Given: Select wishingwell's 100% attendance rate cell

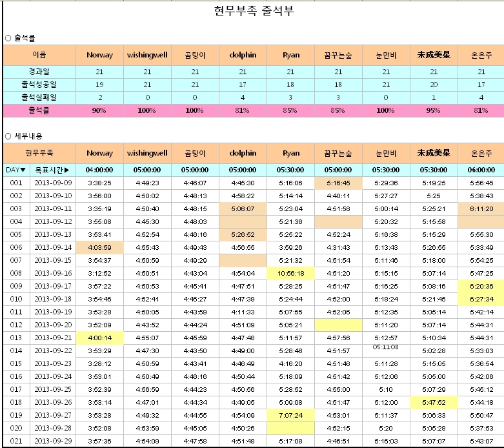Looking at the screenshot, I should click(147, 110).
